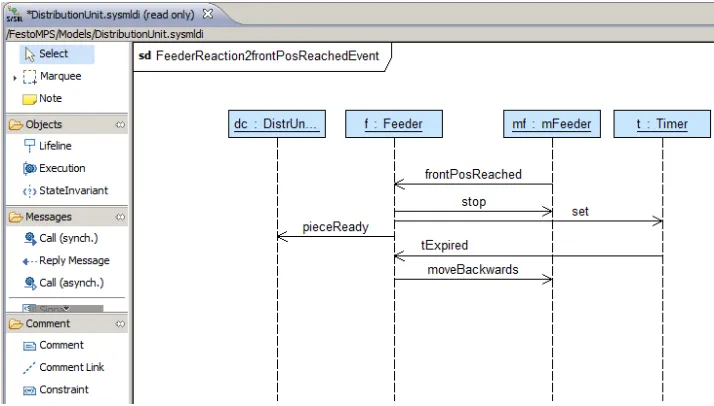Click the SysML file icon on tab
The height and width of the screenshot is (406, 714).
14,15
